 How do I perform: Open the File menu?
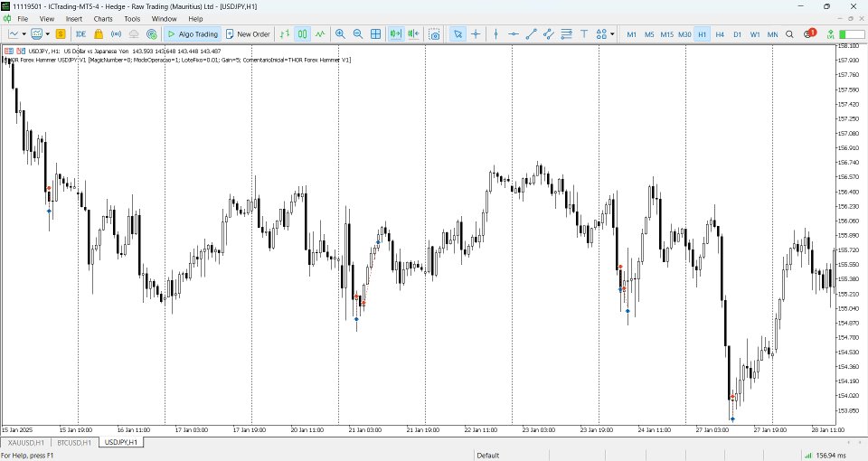pyautogui.click(x=23, y=19)
